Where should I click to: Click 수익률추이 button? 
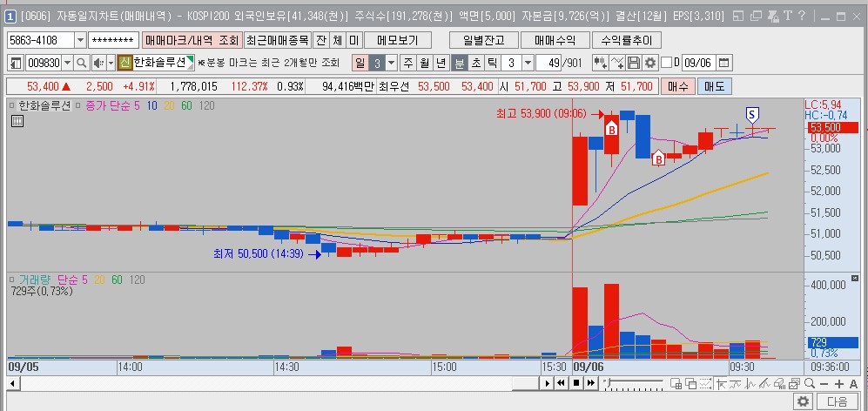(x=626, y=40)
